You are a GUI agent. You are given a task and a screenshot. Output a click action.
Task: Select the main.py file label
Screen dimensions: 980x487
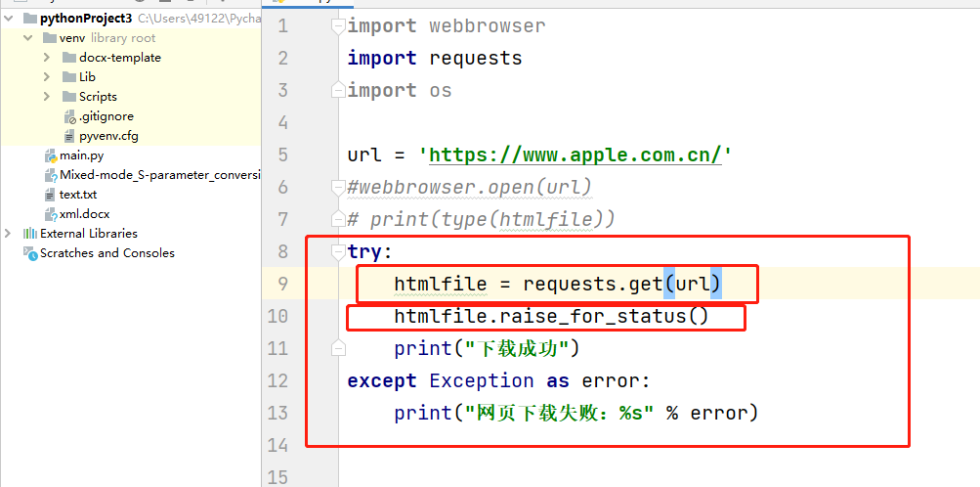pos(81,155)
